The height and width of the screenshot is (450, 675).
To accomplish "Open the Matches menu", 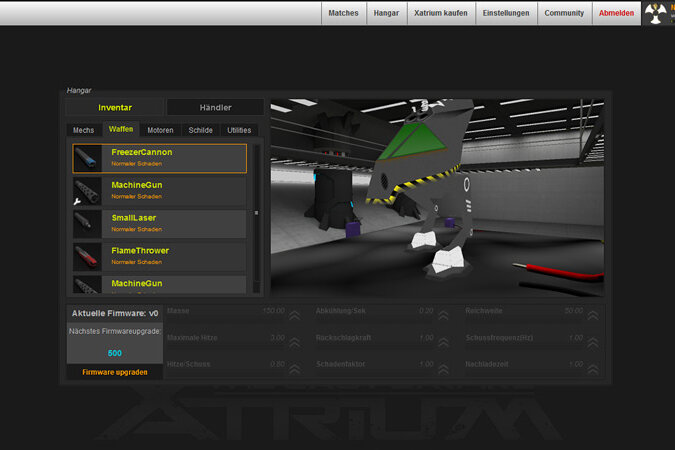I will point(344,13).
